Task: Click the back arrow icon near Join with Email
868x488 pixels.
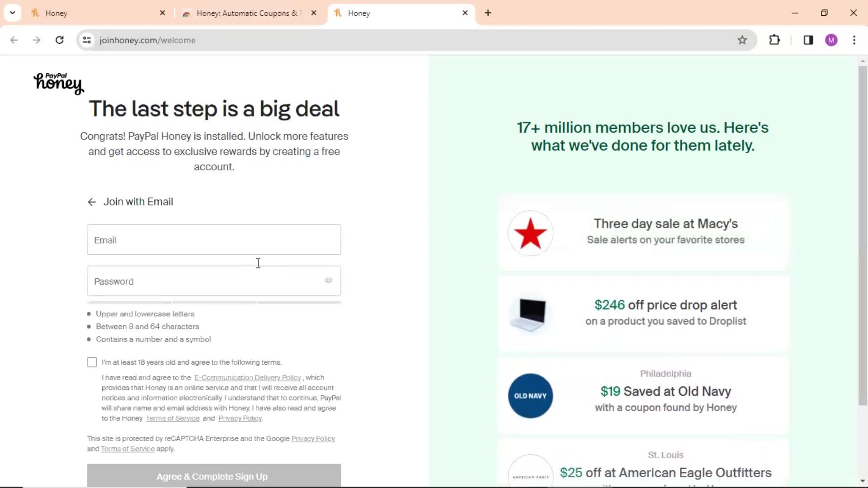Action: click(91, 202)
